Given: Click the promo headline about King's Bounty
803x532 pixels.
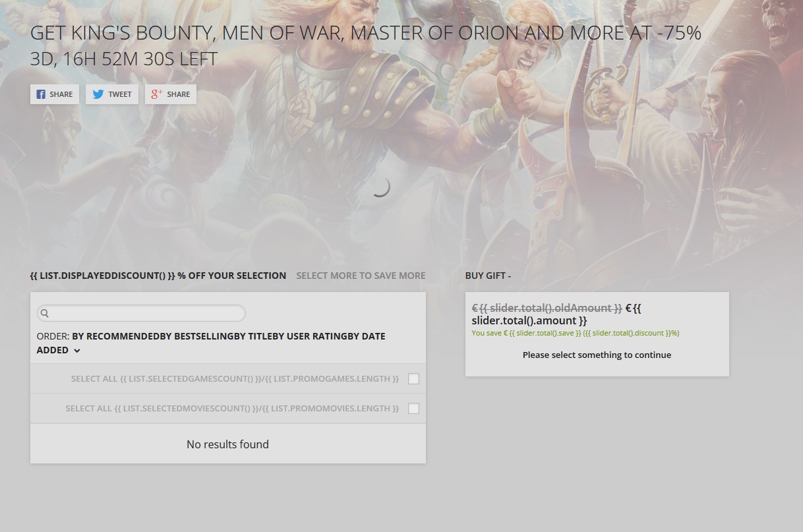Looking at the screenshot, I should pyautogui.click(x=366, y=33).
